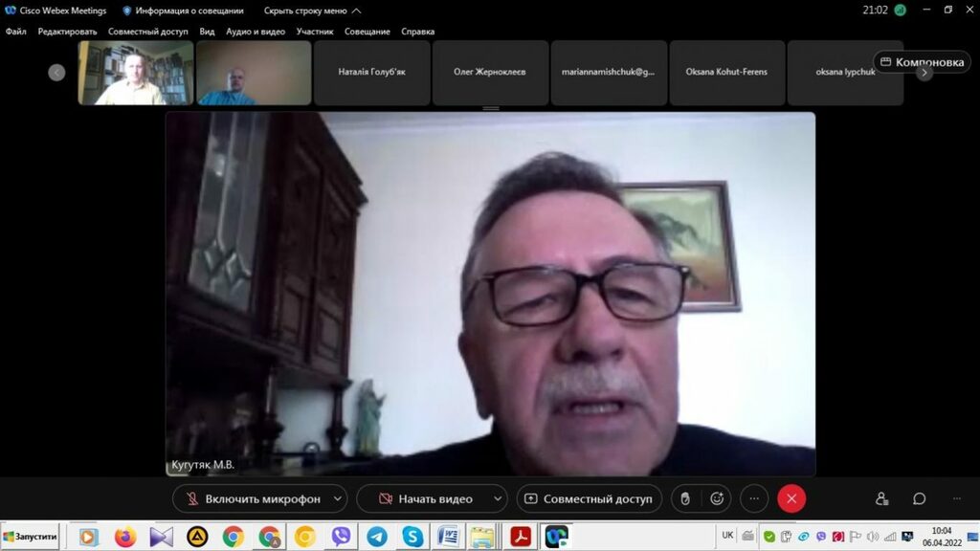The height and width of the screenshot is (551, 980).
Task: Open the chat panel icon
Action: (x=919, y=498)
